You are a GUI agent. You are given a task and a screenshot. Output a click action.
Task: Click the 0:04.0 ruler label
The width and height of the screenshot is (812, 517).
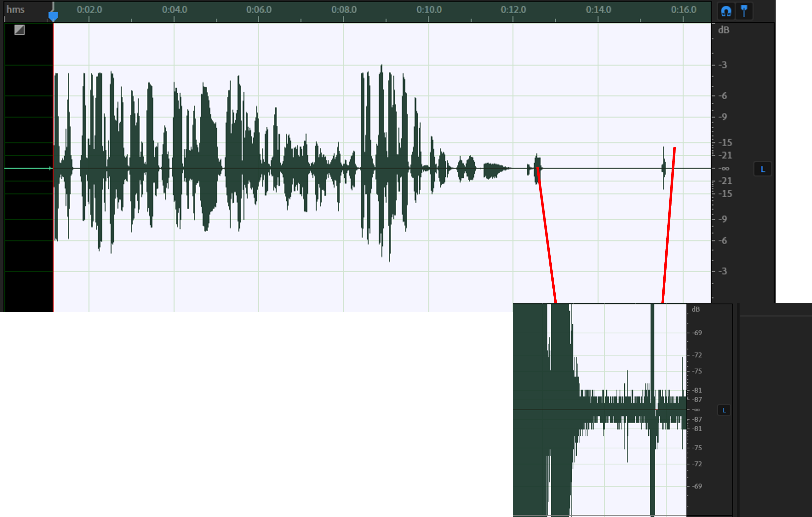[175, 9]
